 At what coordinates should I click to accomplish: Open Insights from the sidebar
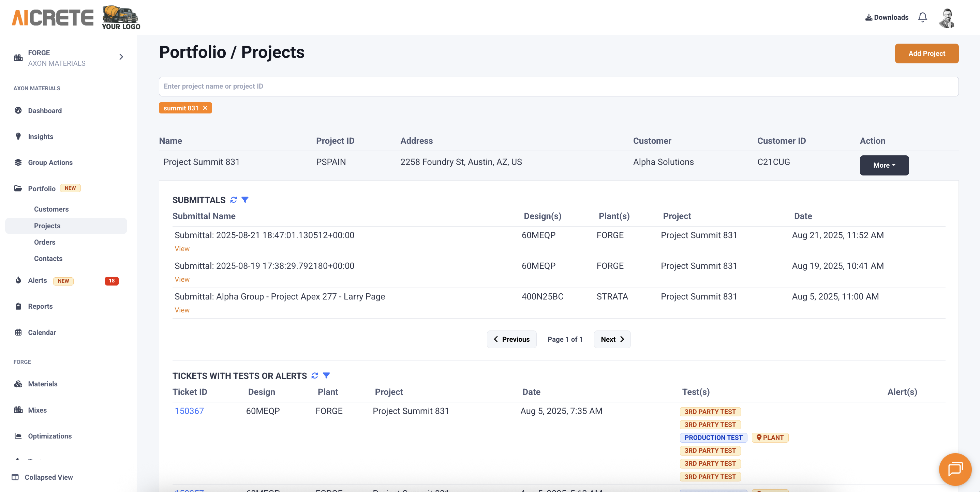(41, 137)
